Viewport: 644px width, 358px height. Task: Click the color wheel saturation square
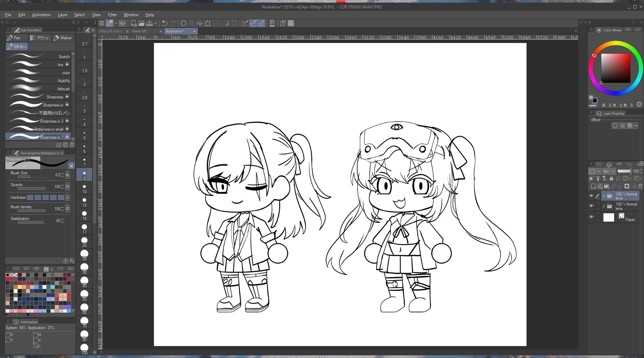[x=615, y=68]
